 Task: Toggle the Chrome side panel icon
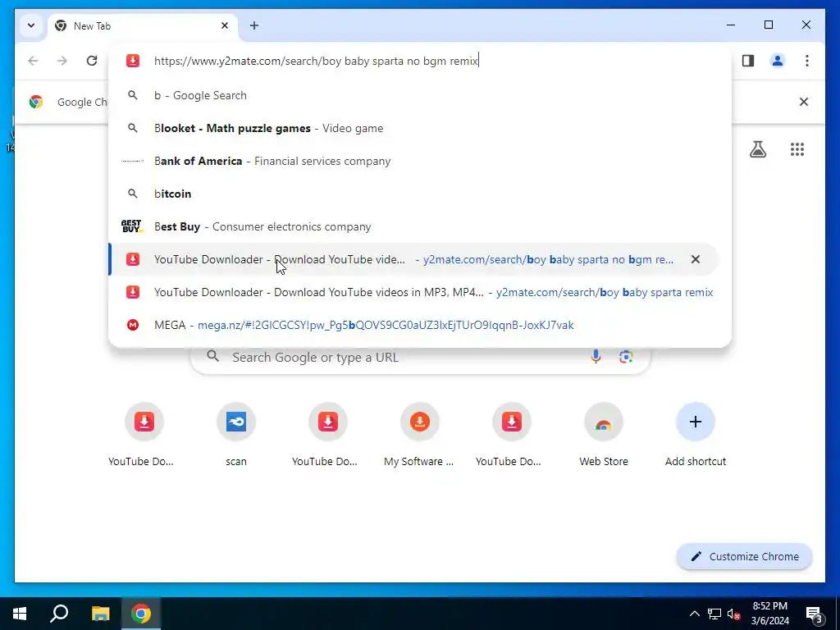click(748, 61)
